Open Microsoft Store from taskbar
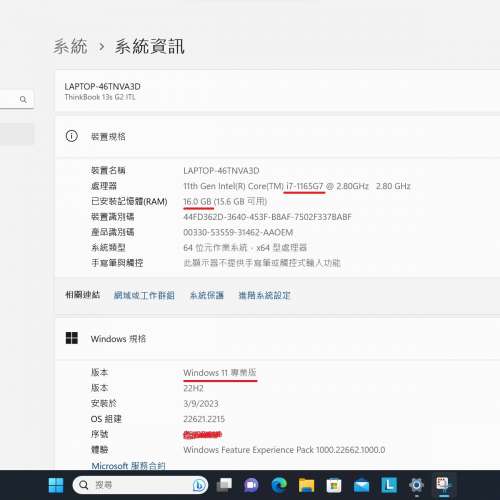The height and width of the screenshot is (500, 500). 334,485
